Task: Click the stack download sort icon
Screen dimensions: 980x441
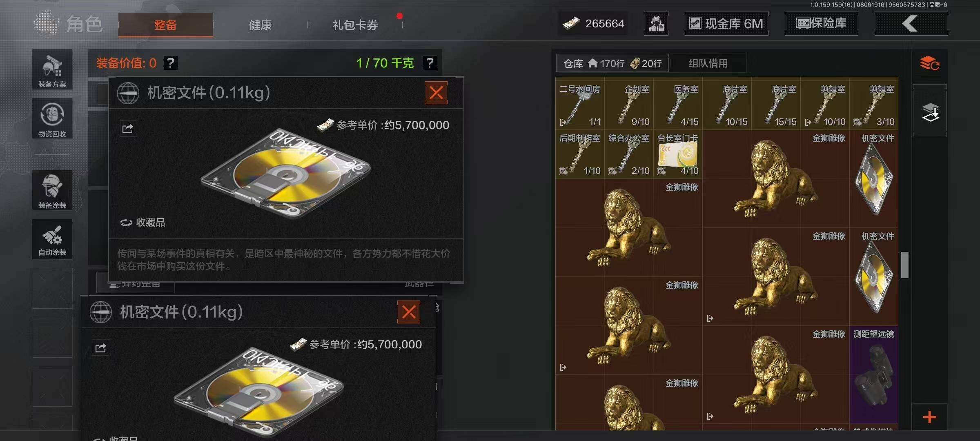Action: coord(930,111)
